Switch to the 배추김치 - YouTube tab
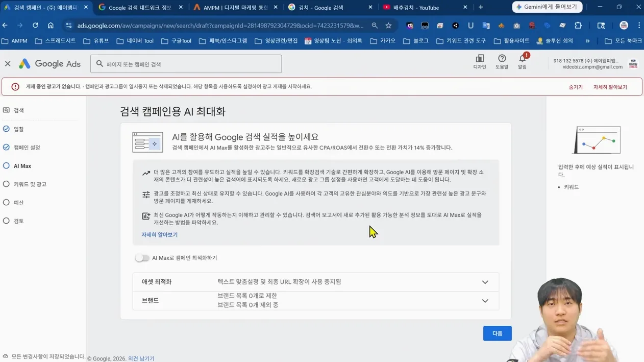This screenshot has height=362, width=644. 426,8
